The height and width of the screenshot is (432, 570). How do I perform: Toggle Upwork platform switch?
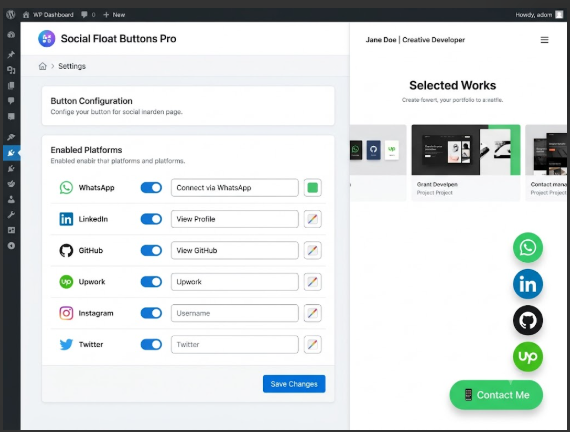(151, 282)
